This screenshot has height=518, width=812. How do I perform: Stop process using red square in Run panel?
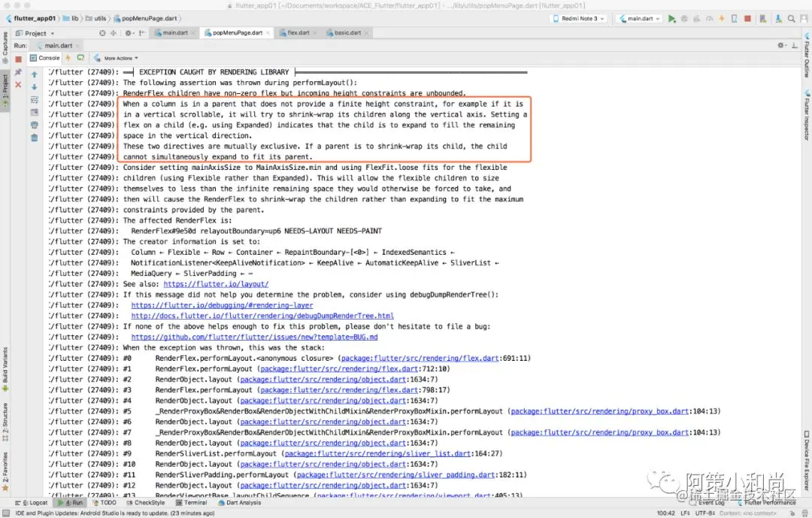point(18,59)
